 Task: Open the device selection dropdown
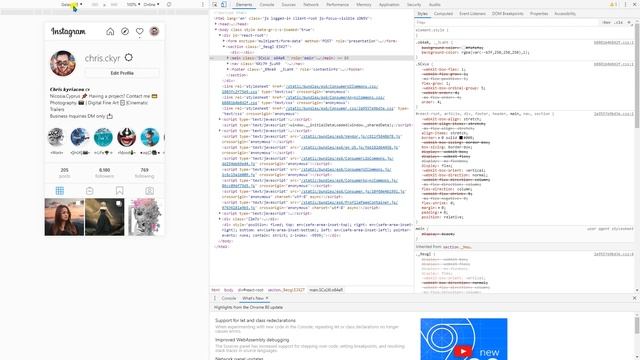point(71,4)
